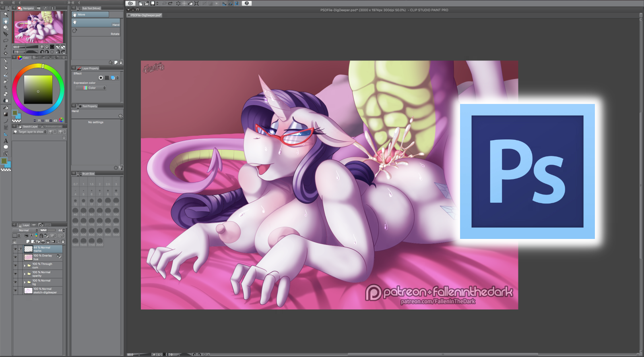Select the Tool Property tab
The height and width of the screenshot is (357, 644).
point(87,106)
